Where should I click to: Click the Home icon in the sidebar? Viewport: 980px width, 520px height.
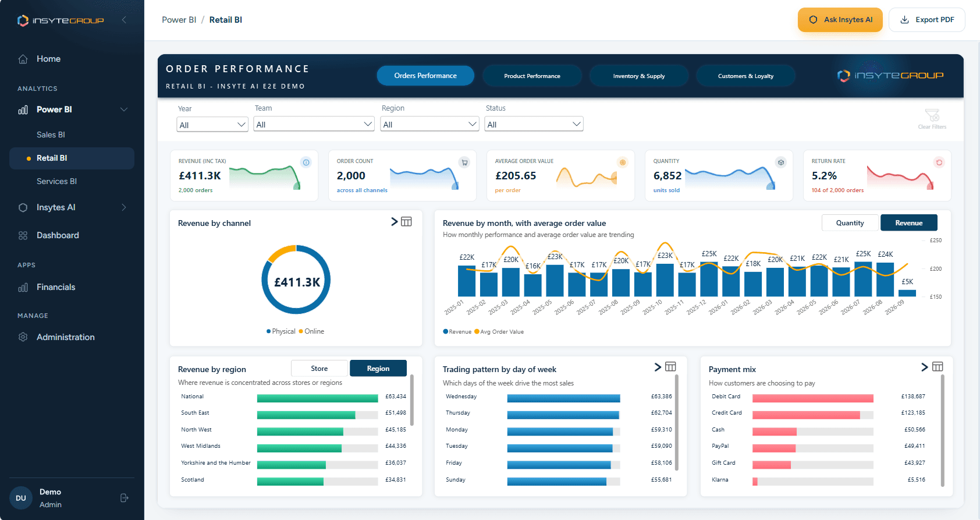(23, 59)
